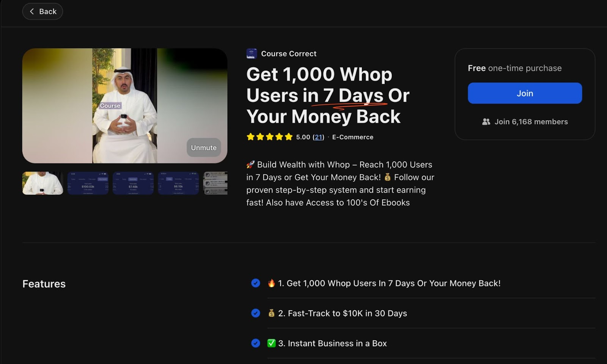Select the partially visible fifth thumbnail
This screenshot has height=364, width=607.
click(x=215, y=183)
